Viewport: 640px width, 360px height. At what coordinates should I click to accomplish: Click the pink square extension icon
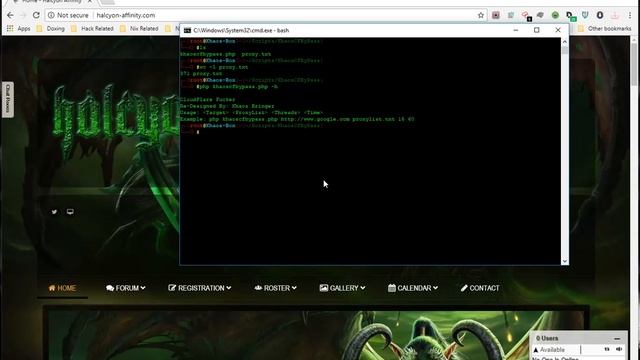point(496,15)
